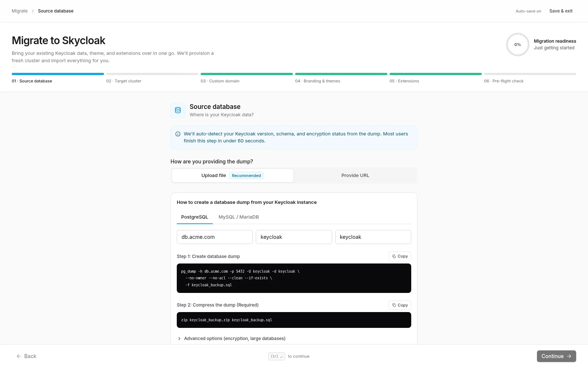Click the 'How are you providing the dump?' heading
Viewport: 588px width, 368px height.
coord(212,162)
